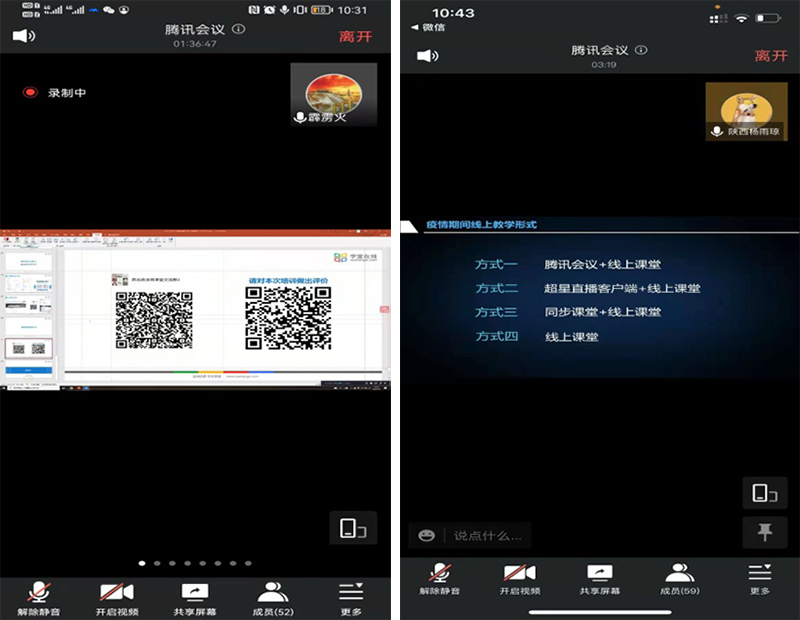Open meeting info icon above 01:36:47 timer
This screenshot has width=800, height=620.
(x=238, y=29)
